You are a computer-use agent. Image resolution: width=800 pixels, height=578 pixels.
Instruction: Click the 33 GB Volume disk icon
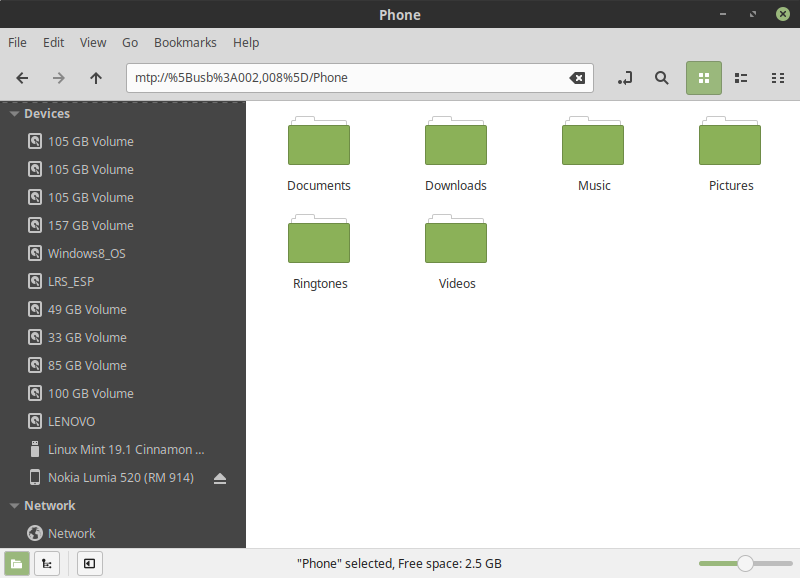(x=35, y=337)
